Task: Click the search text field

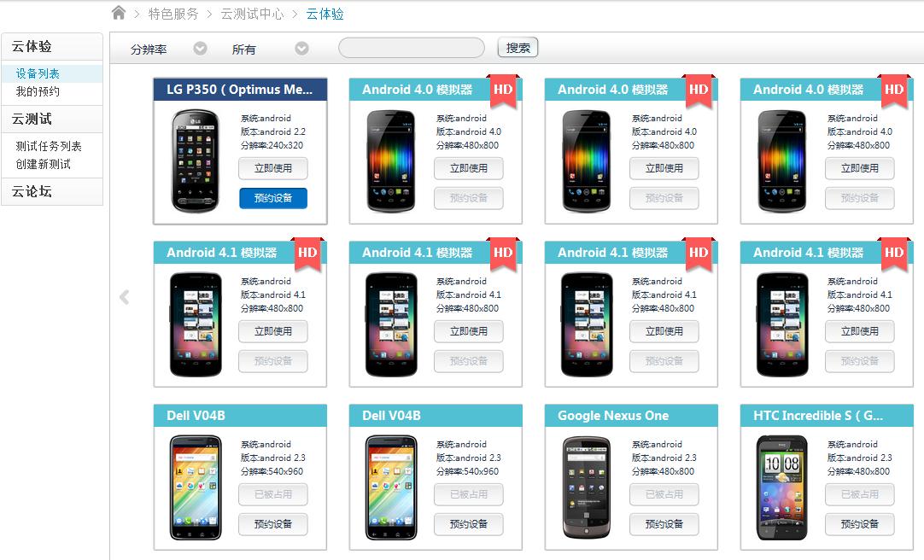Action: click(412, 48)
